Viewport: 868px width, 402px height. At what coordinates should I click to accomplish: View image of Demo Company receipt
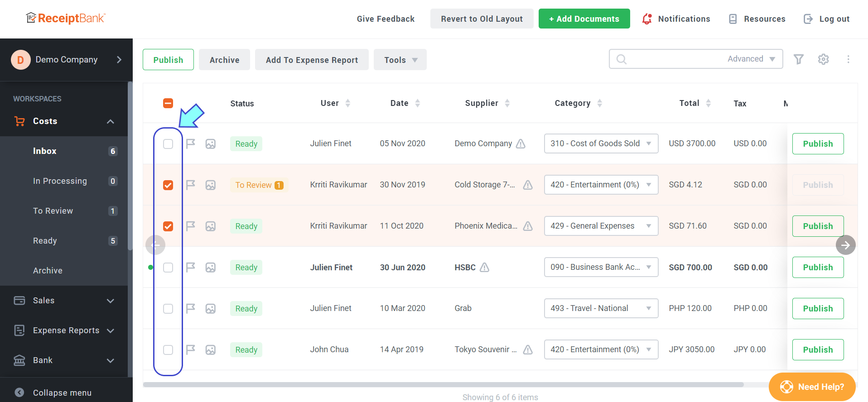point(211,144)
